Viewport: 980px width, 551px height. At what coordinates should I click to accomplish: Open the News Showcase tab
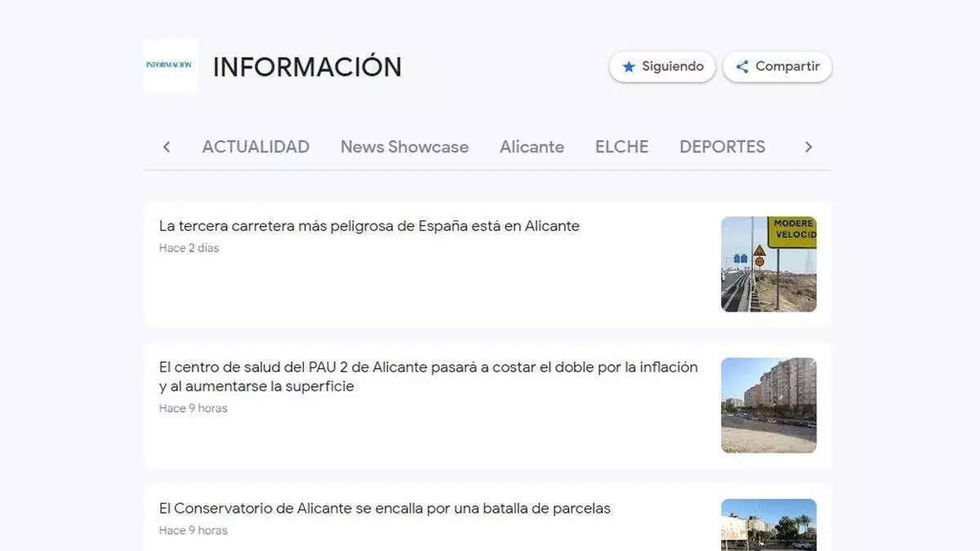(404, 147)
